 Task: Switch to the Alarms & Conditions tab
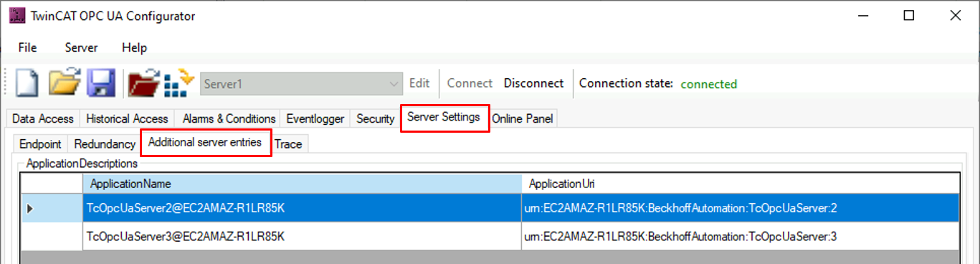pyautogui.click(x=229, y=118)
